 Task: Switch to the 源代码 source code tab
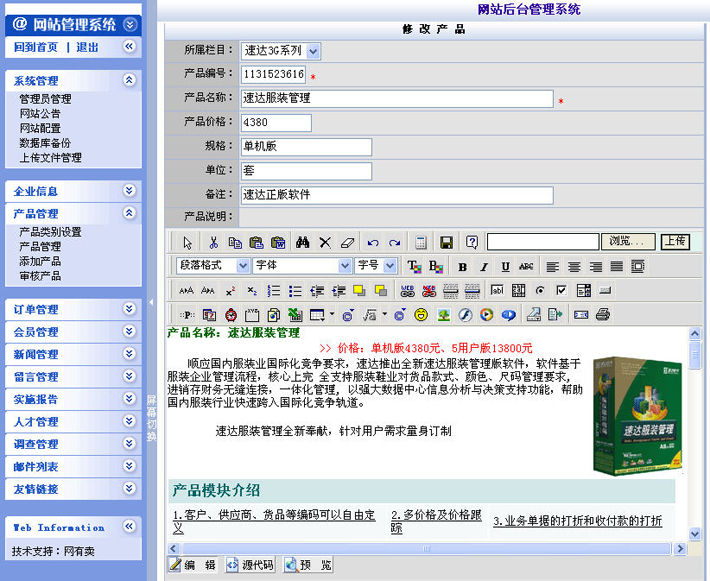coord(250,565)
